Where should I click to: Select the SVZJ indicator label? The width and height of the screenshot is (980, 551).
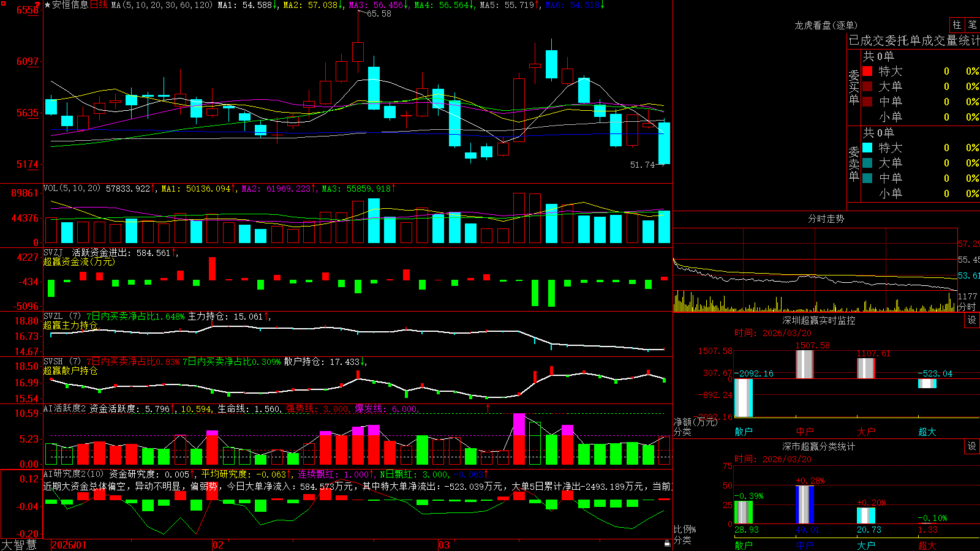[53, 252]
